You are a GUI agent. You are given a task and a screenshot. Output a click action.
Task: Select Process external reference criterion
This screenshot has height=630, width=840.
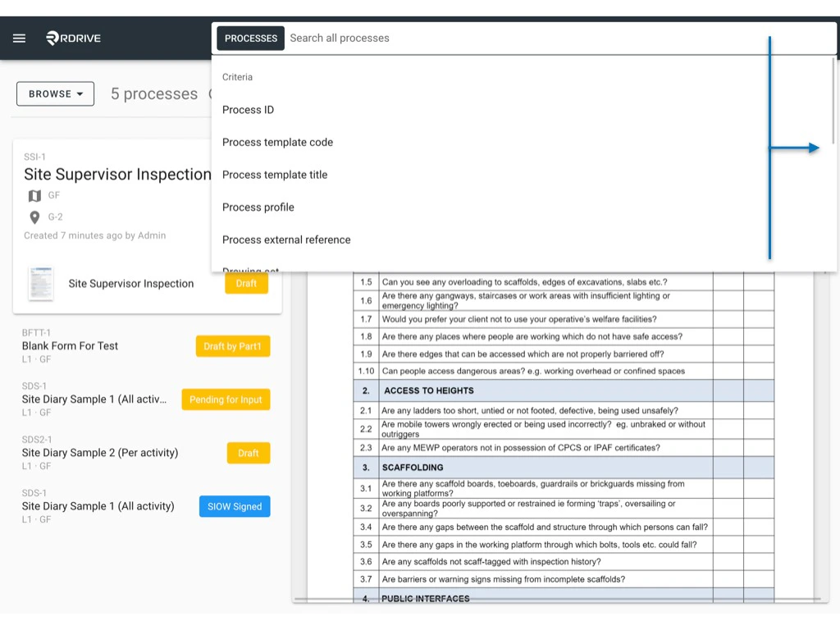click(x=285, y=240)
